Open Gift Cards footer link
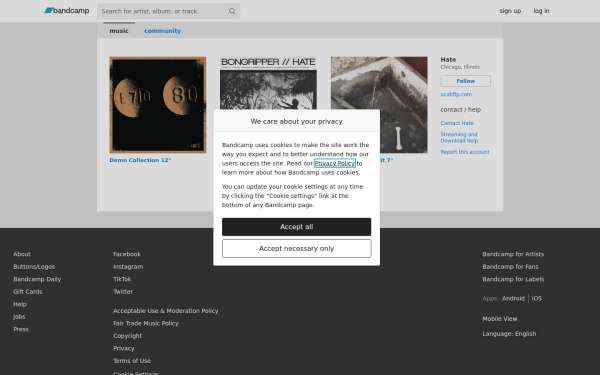Image resolution: width=600 pixels, height=375 pixels. 28,292
